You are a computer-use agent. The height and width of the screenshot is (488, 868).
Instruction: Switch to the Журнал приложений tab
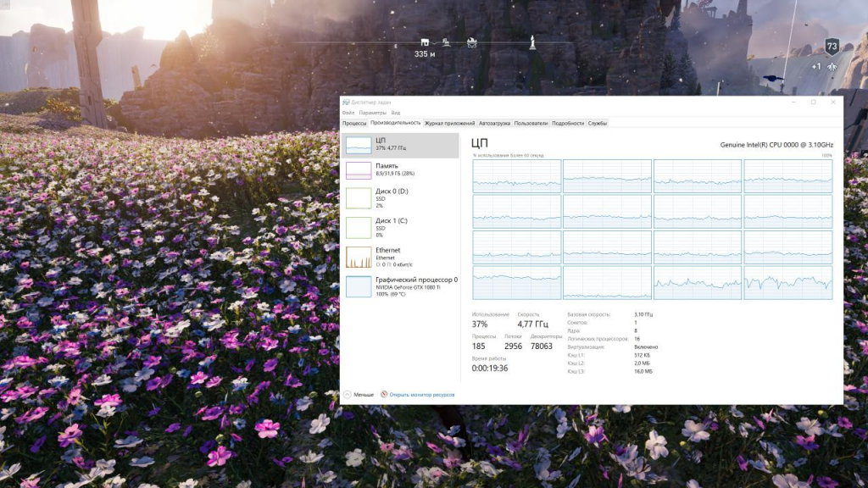pos(449,123)
